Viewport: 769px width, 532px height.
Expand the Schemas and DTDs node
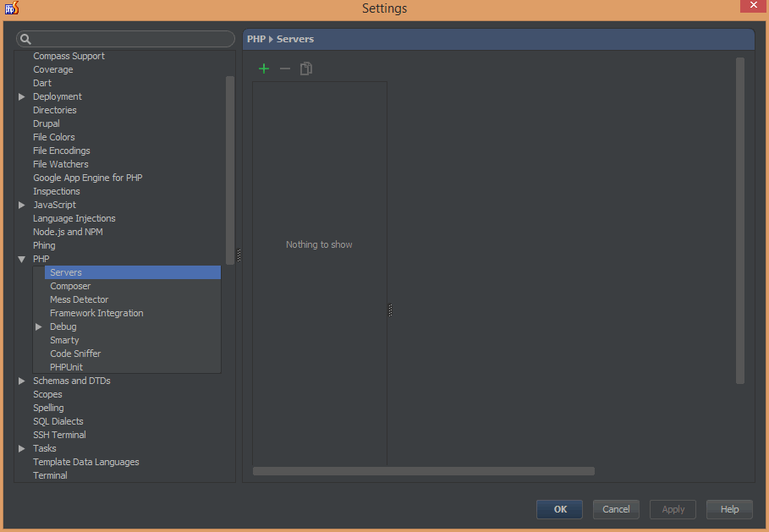pyautogui.click(x=22, y=381)
